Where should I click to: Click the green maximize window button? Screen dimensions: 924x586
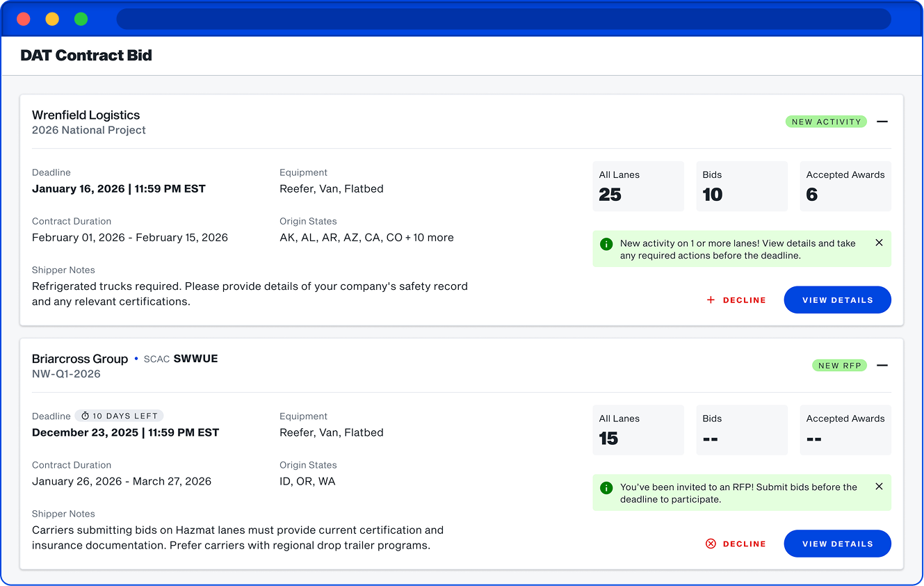pos(81,19)
